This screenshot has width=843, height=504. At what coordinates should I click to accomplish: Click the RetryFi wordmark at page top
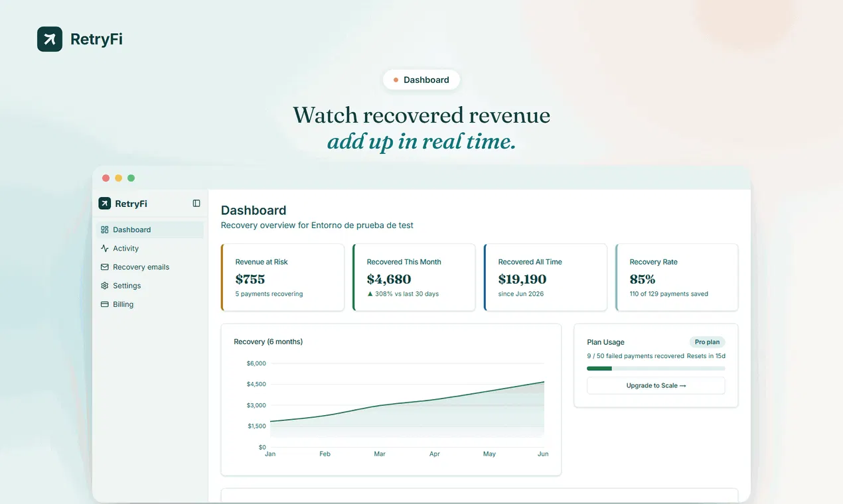coord(96,39)
